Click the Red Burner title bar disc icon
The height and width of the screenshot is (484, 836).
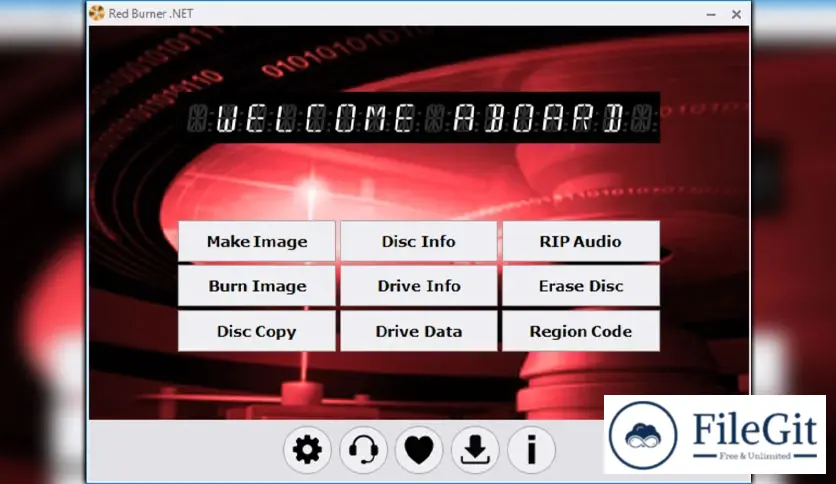[x=97, y=13]
